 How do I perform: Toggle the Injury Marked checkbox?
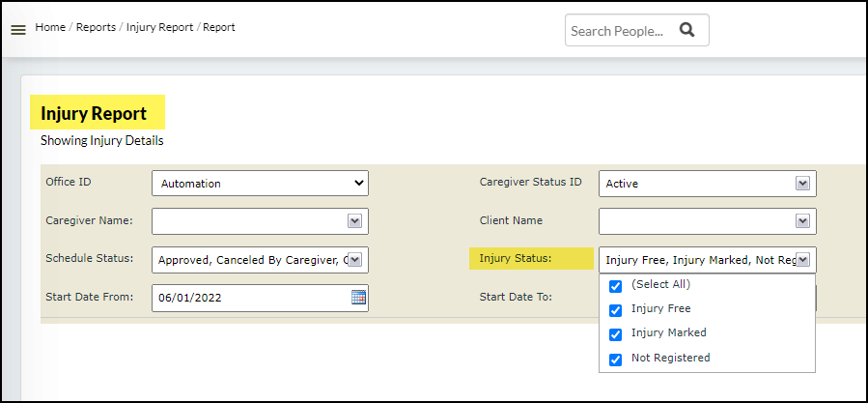click(615, 334)
